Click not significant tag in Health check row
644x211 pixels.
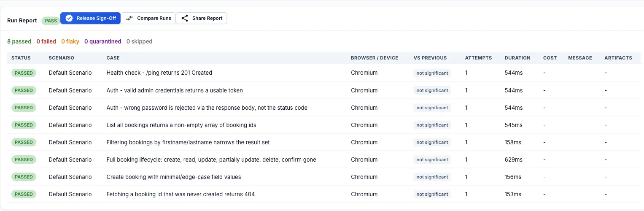[x=432, y=73]
